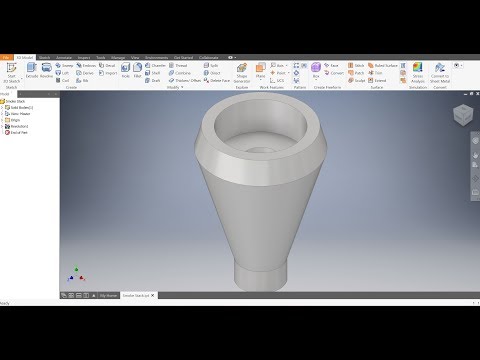Go to the View ribbon tab
The width and height of the screenshot is (480, 360).
point(135,57)
